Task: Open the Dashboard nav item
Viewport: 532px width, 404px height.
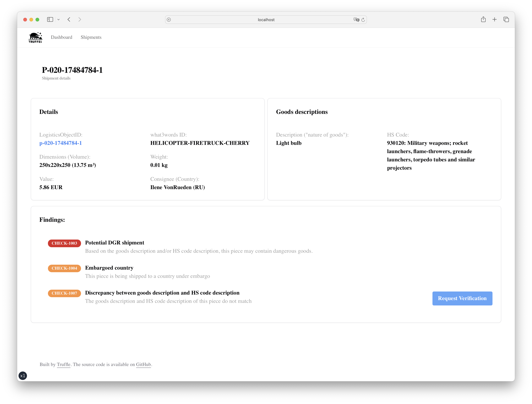Action: (62, 37)
